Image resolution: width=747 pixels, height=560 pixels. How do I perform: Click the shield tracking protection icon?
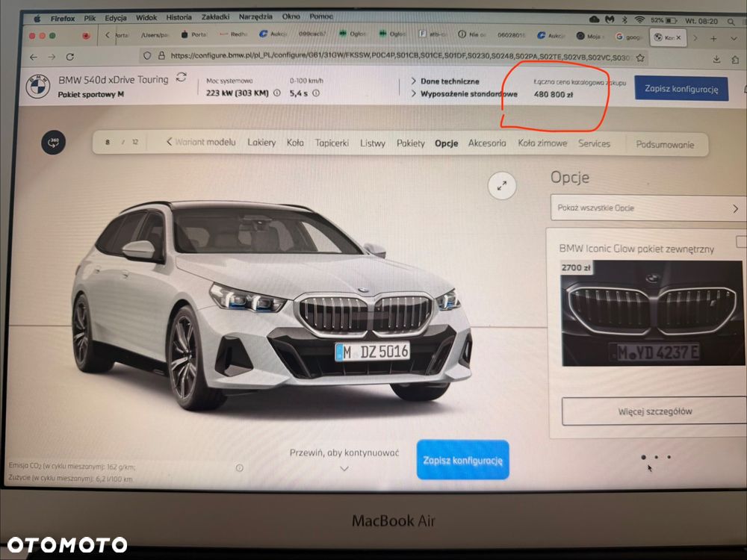point(147,56)
